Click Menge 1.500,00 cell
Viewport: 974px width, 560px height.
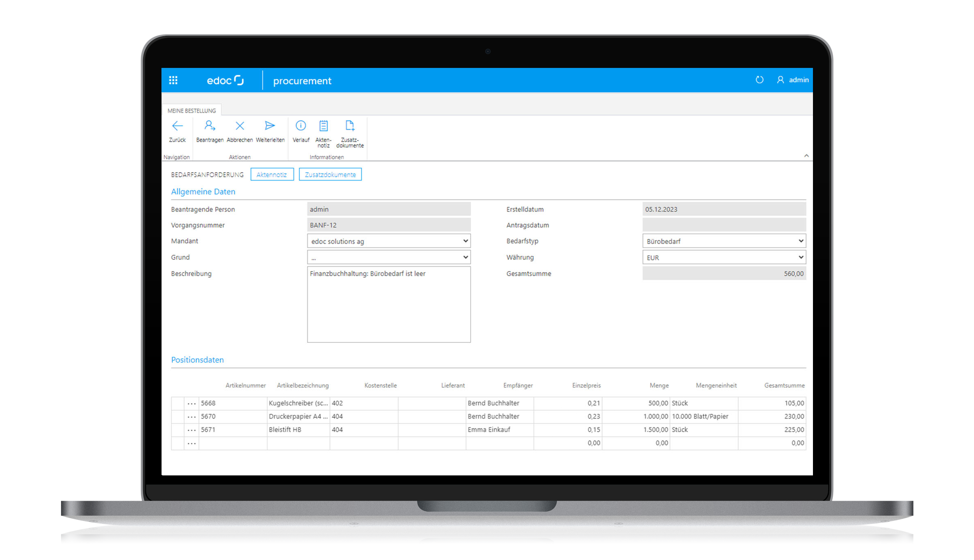click(636, 430)
